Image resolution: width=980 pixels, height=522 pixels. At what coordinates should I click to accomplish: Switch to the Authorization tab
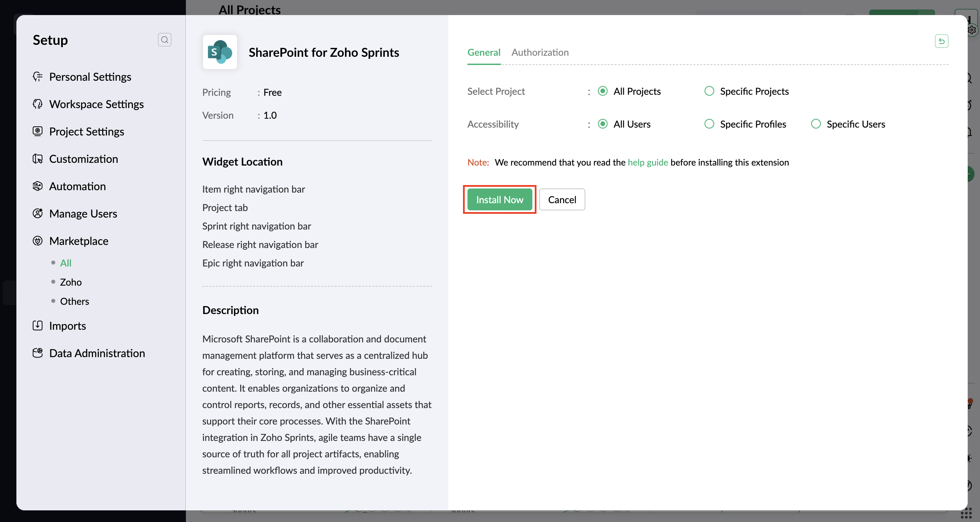pos(540,52)
